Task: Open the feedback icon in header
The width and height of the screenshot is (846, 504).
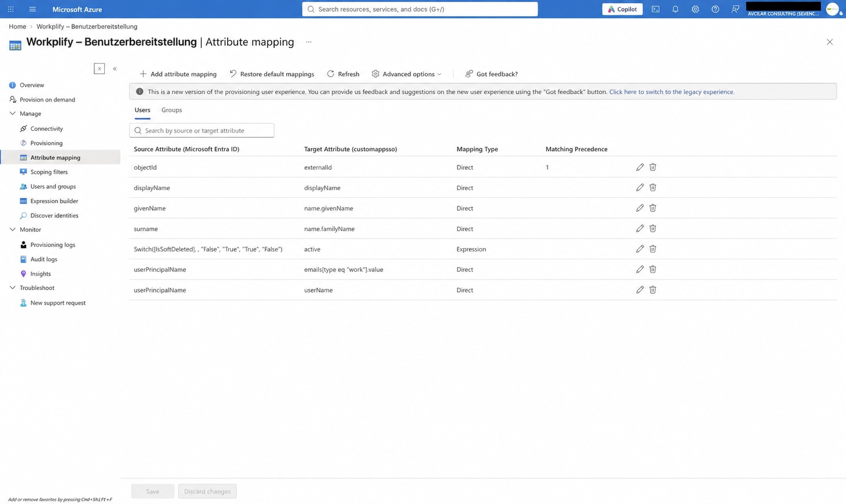Action: tap(735, 9)
